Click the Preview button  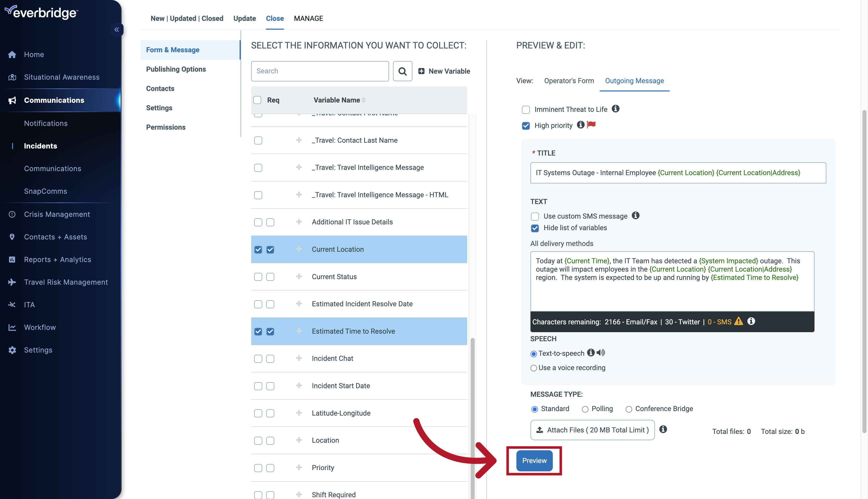click(534, 461)
